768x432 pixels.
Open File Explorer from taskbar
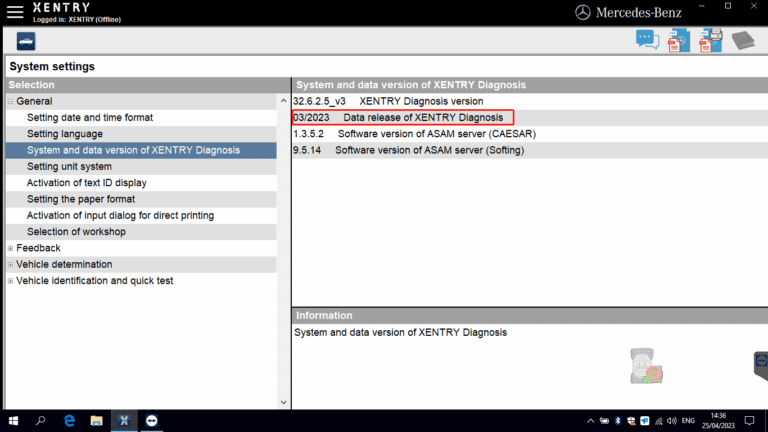(x=96, y=421)
